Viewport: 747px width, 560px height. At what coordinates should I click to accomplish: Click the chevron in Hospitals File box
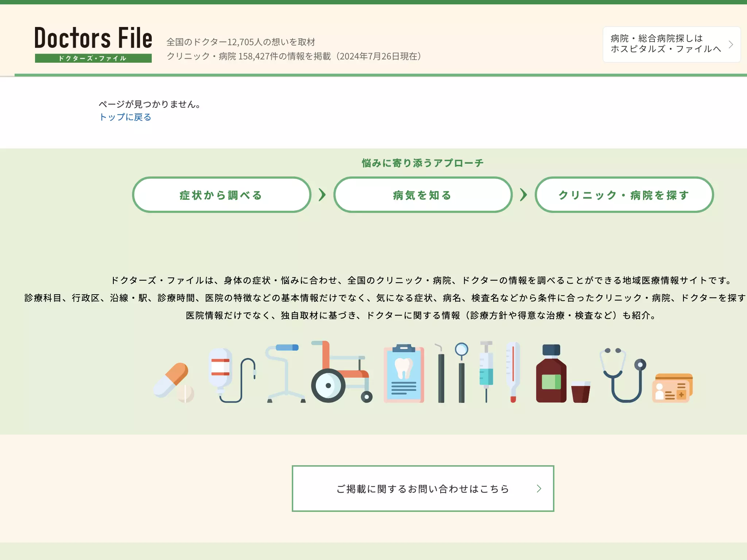tap(731, 44)
